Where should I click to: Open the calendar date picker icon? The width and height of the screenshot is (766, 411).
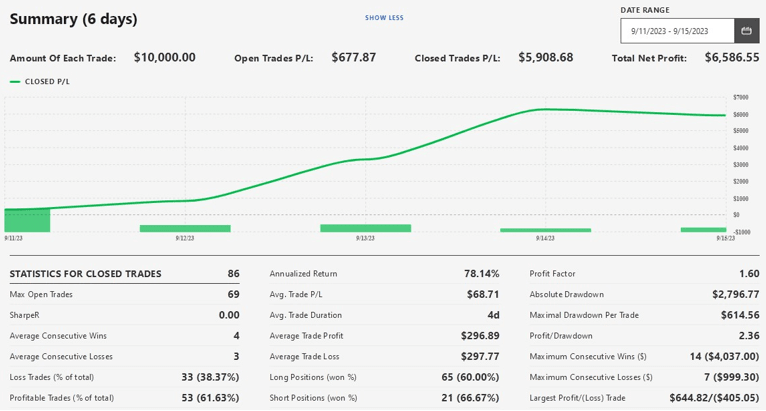(746, 31)
